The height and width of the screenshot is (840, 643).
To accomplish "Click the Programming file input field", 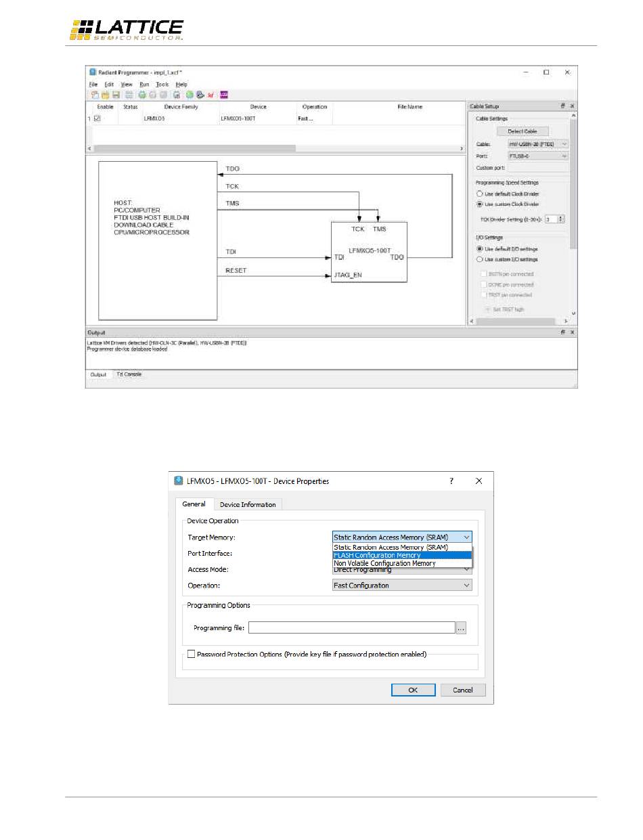I will (351, 628).
